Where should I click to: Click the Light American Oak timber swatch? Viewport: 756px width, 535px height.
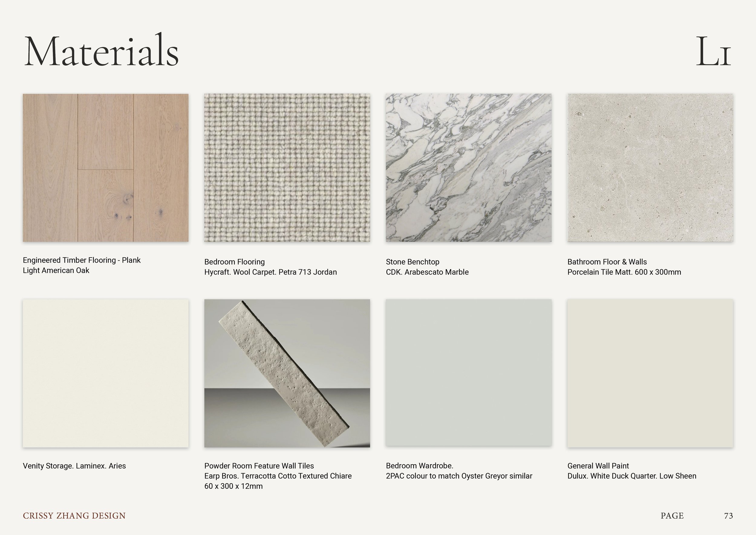pyautogui.click(x=105, y=168)
